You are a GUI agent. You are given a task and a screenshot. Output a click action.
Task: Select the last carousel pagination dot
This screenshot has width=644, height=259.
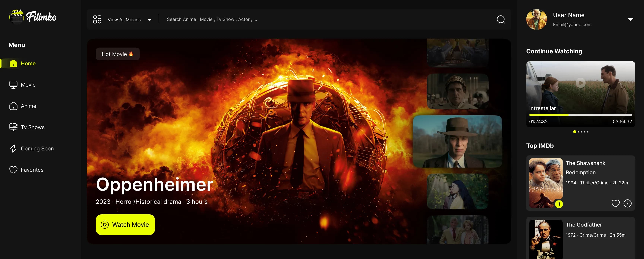tap(587, 132)
